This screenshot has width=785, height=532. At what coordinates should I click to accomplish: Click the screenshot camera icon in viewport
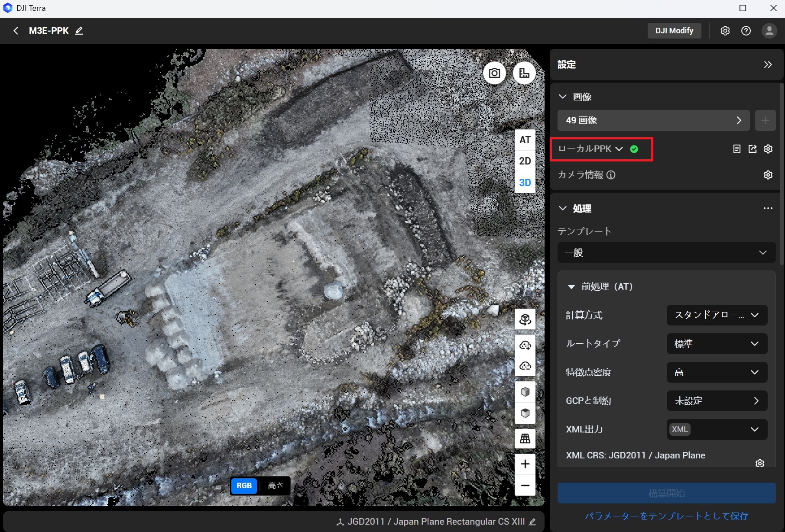tap(494, 73)
